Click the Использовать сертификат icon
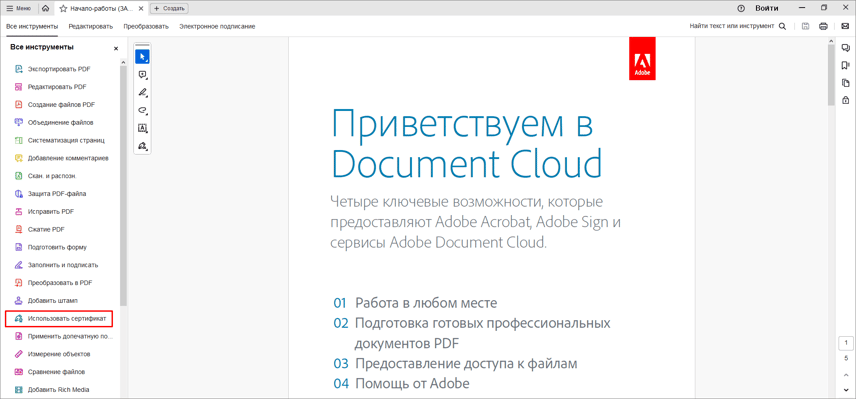 coord(19,318)
